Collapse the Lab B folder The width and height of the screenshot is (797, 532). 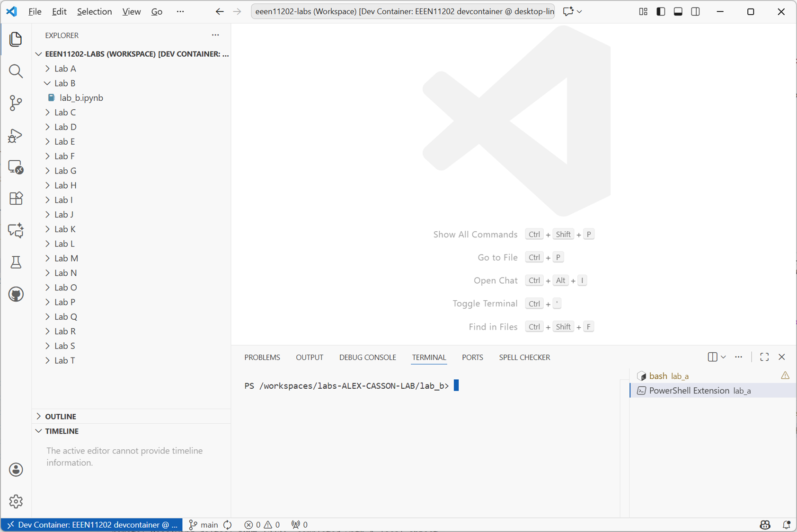pyautogui.click(x=65, y=83)
